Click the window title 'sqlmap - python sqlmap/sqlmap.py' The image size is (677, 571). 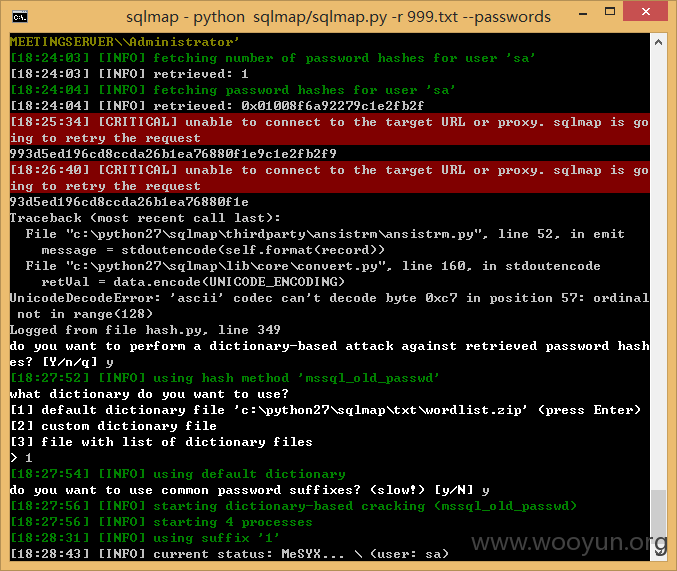coord(338,17)
